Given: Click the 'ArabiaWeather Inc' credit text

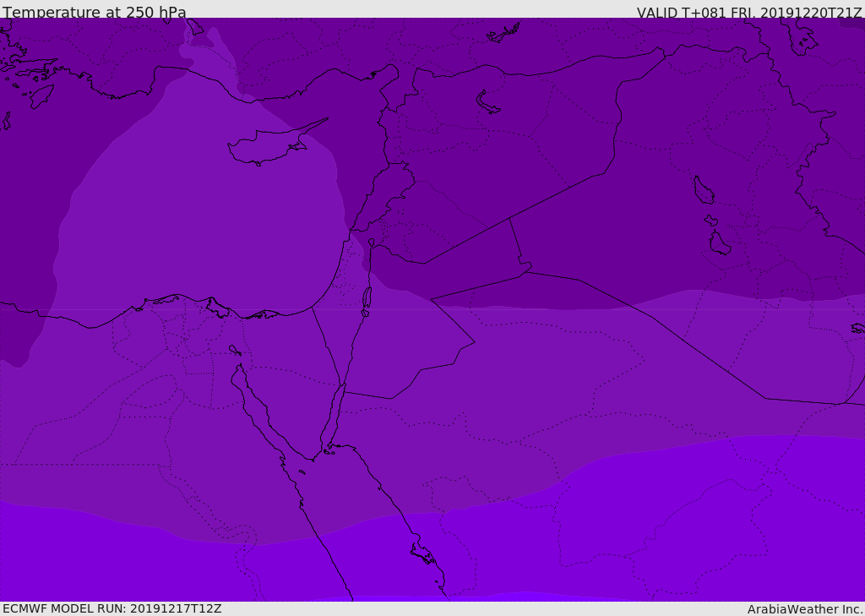Looking at the screenshot, I should coord(805,609).
